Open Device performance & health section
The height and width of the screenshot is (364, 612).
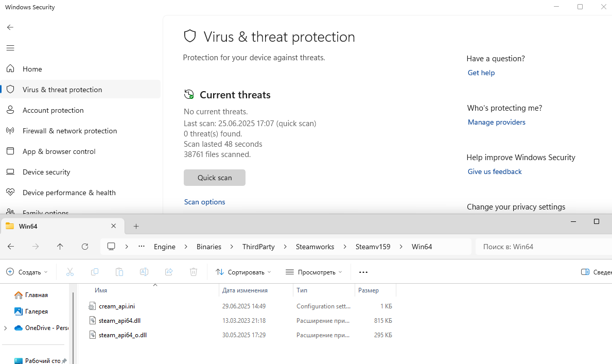[x=80, y=193]
